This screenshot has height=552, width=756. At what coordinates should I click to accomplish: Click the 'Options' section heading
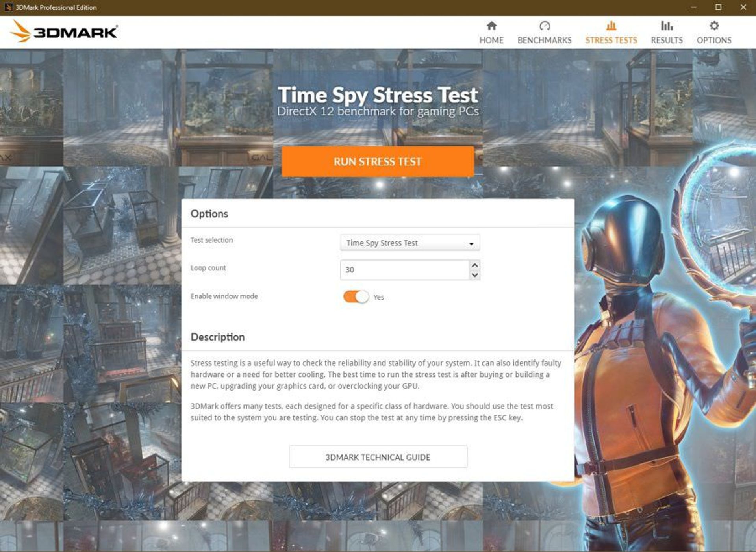(x=209, y=214)
